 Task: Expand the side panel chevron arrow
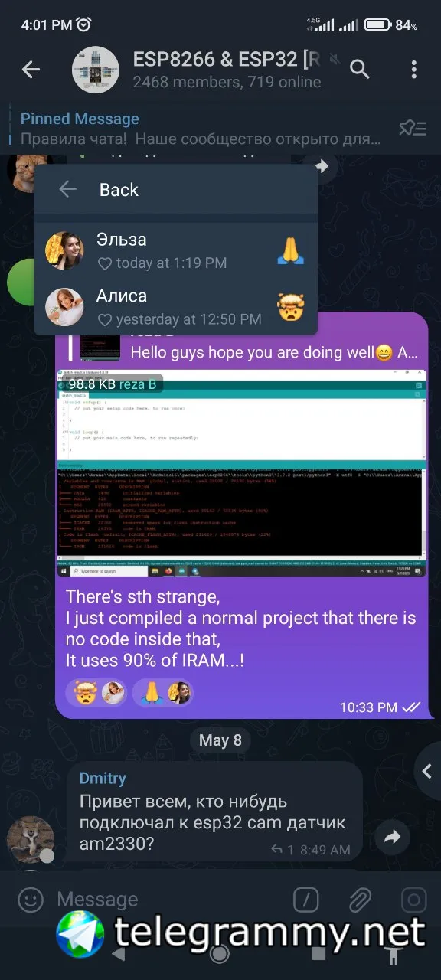(428, 771)
